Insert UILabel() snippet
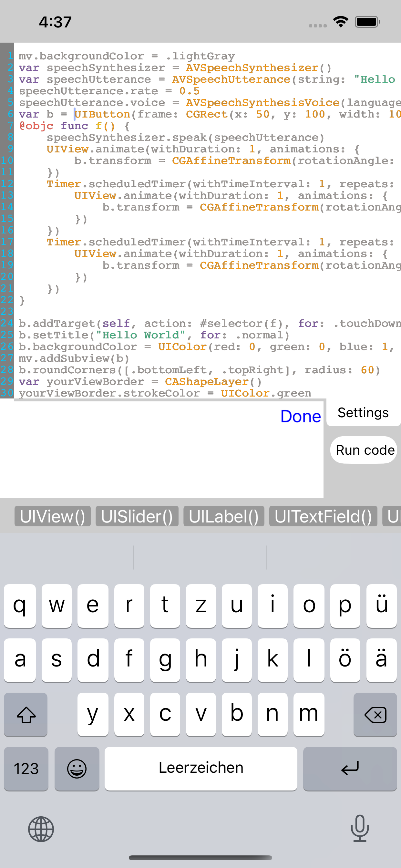 pyautogui.click(x=224, y=516)
